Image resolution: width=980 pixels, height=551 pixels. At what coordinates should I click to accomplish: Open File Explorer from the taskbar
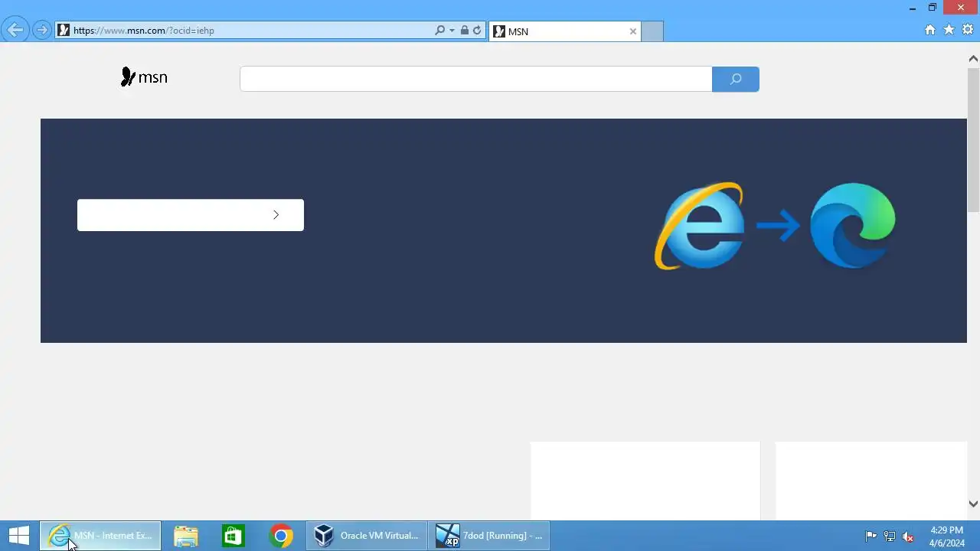click(186, 536)
